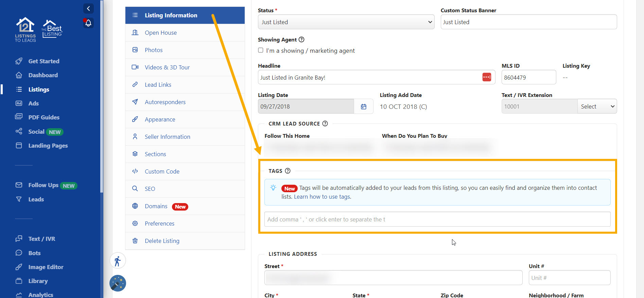The image size is (644, 298).
Task: Click the Showing Agent help icon
Action: [x=301, y=39]
